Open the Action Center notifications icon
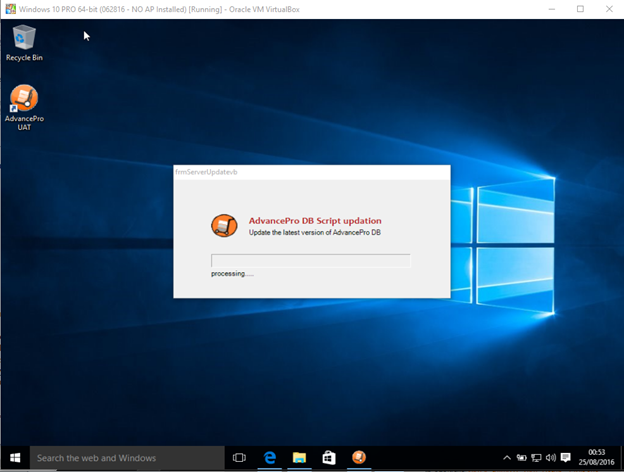The image size is (624, 472). (x=567, y=458)
